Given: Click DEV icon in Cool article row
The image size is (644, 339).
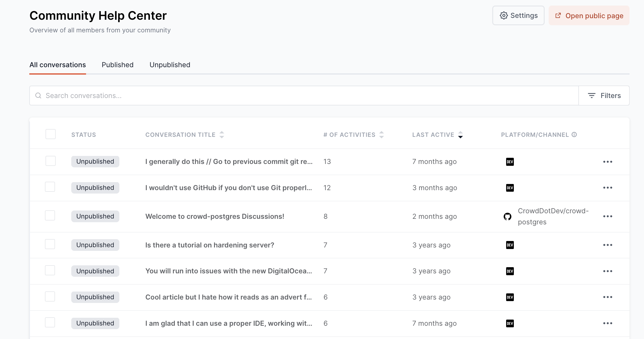Looking at the screenshot, I should (510, 297).
